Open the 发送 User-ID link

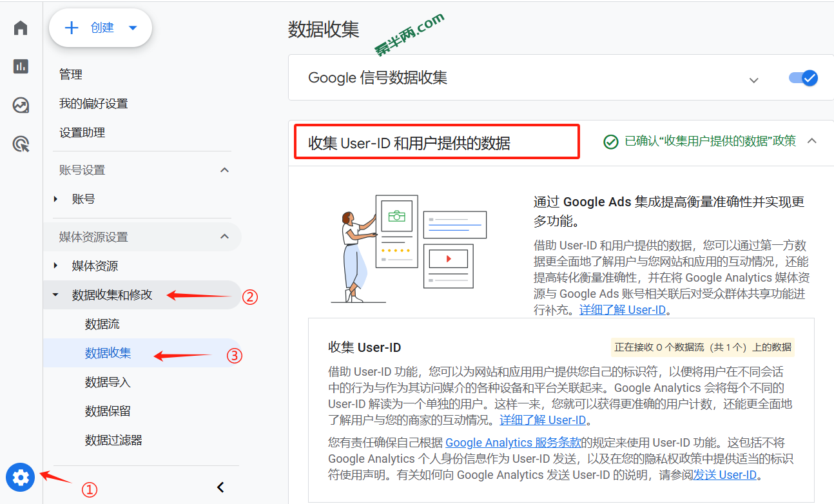724,475
